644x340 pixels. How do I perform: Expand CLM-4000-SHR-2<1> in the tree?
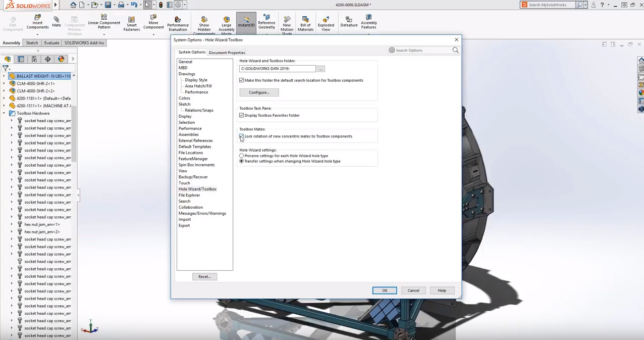click(4, 83)
